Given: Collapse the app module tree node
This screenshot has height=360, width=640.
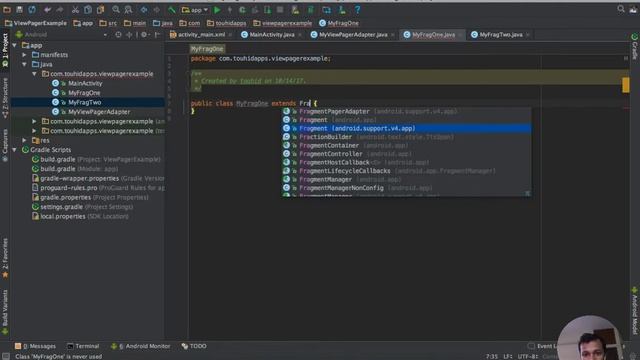Looking at the screenshot, I should tap(15, 45).
